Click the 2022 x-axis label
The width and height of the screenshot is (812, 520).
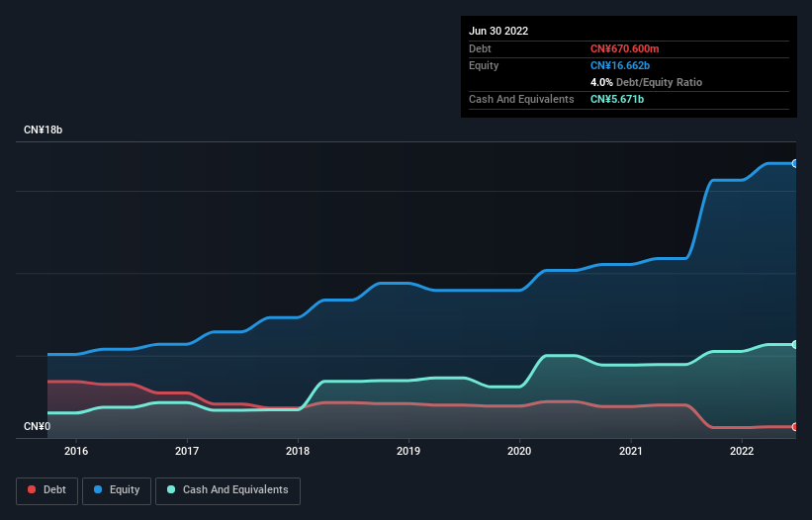point(742,451)
